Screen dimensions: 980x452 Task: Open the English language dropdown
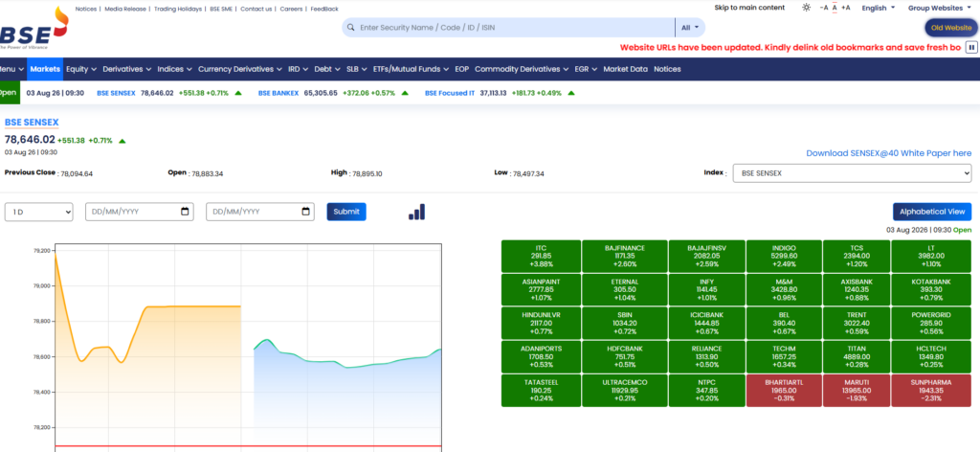click(x=879, y=8)
